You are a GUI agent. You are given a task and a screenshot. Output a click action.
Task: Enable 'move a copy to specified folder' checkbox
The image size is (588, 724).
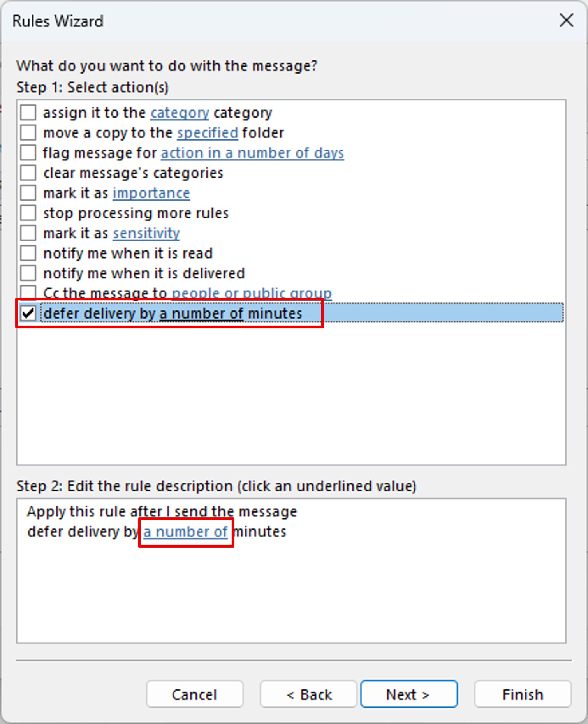pos(28,133)
